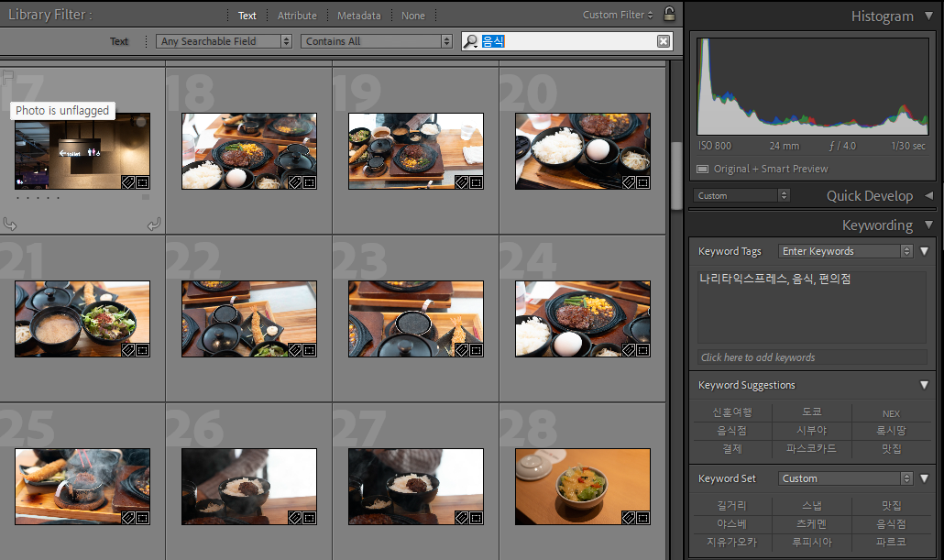
Task: Click the 'Click here to add keywords' field
Action: tap(812, 357)
